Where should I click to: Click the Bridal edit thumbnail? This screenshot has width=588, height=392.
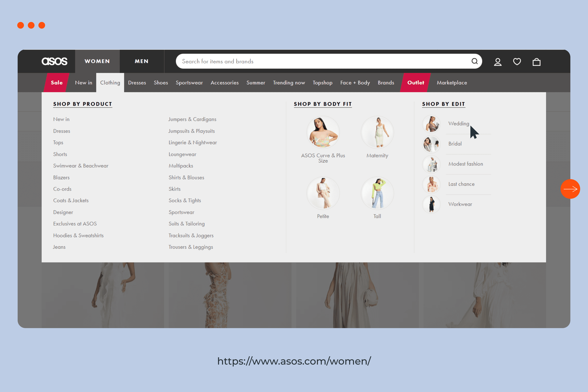[431, 144]
